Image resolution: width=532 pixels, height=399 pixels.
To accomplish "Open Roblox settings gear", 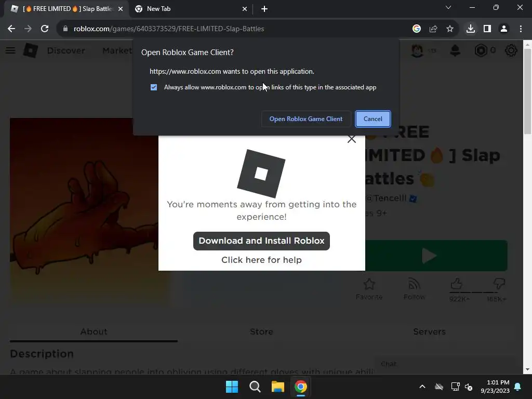I will coord(511,50).
